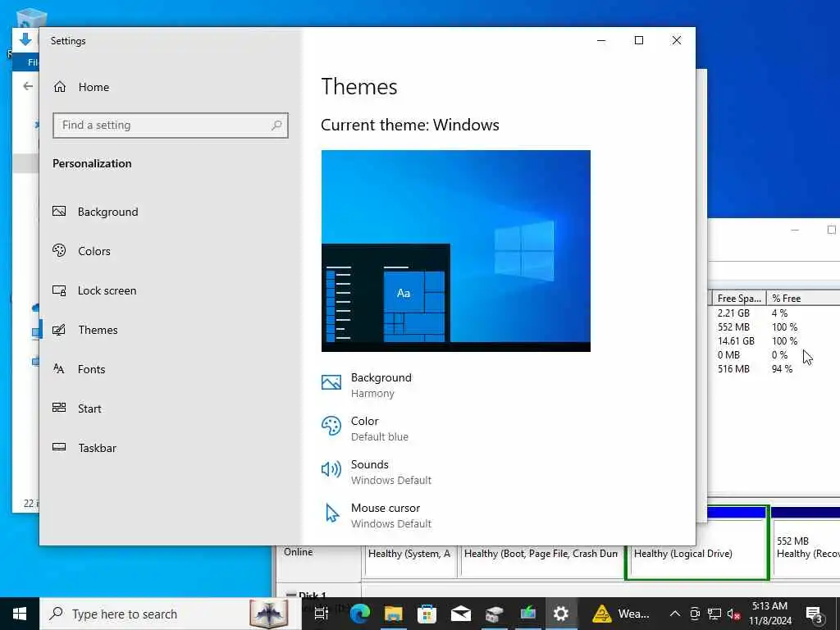Click the Mouse cursor arrow icon
The image size is (840, 630).
click(332, 514)
